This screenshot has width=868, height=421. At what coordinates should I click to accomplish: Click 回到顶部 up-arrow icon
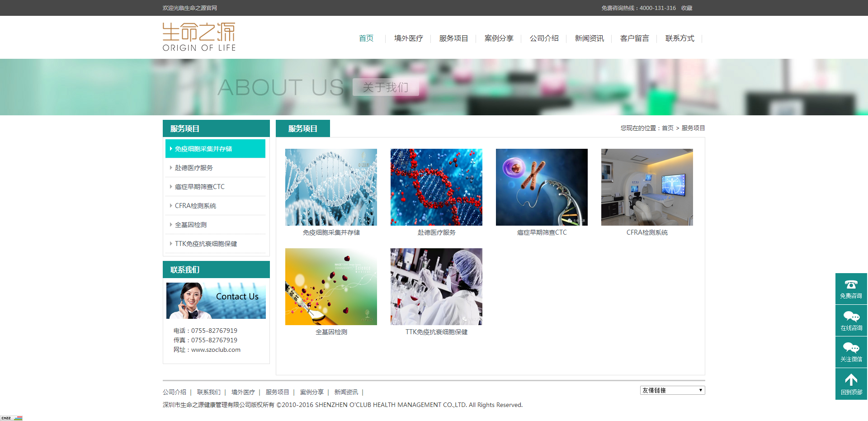point(851,383)
